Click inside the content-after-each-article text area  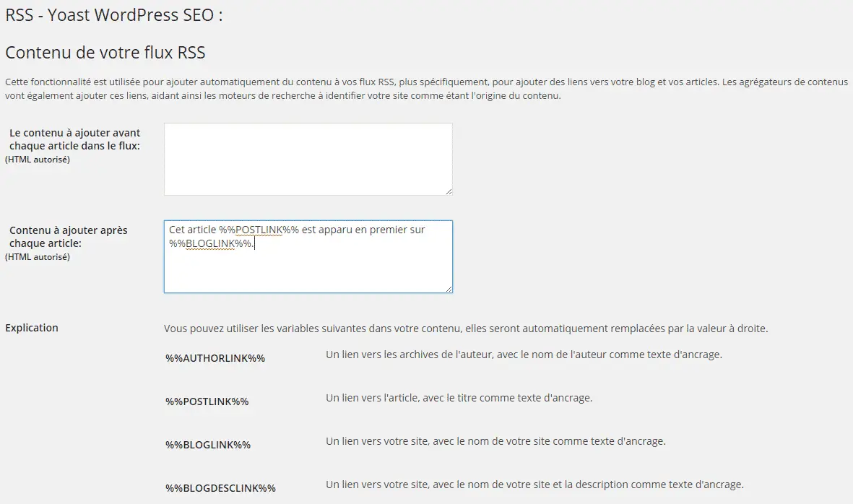click(x=308, y=256)
